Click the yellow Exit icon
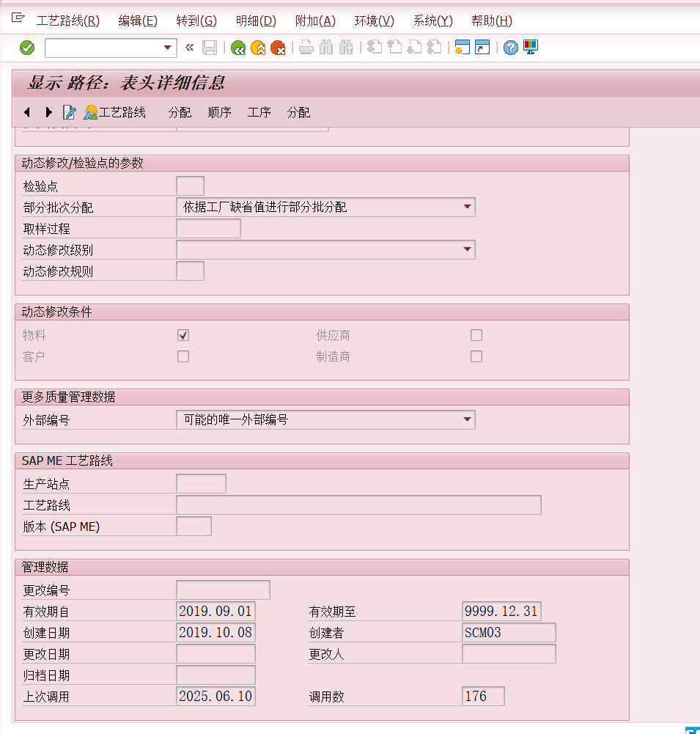 click(258, 48)
